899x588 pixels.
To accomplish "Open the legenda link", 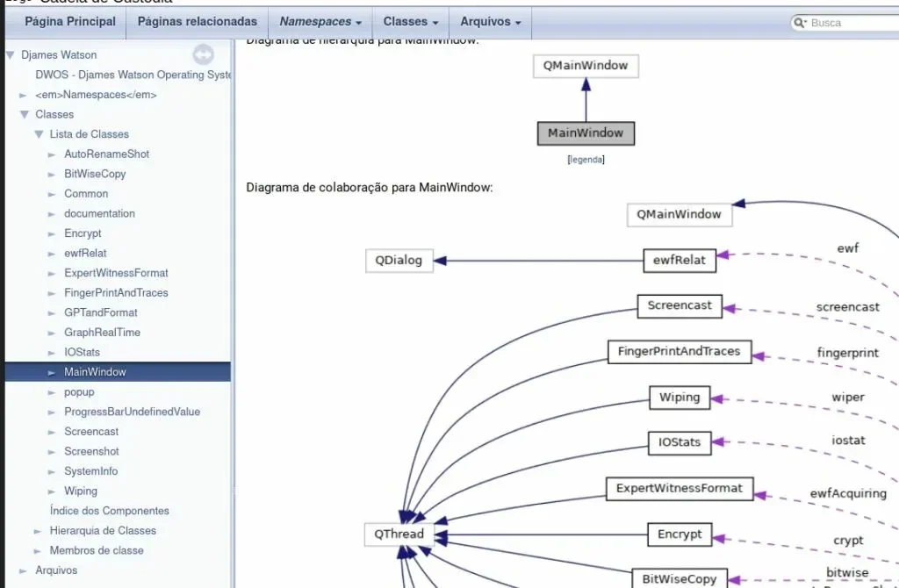I will [x=586, y=160].
